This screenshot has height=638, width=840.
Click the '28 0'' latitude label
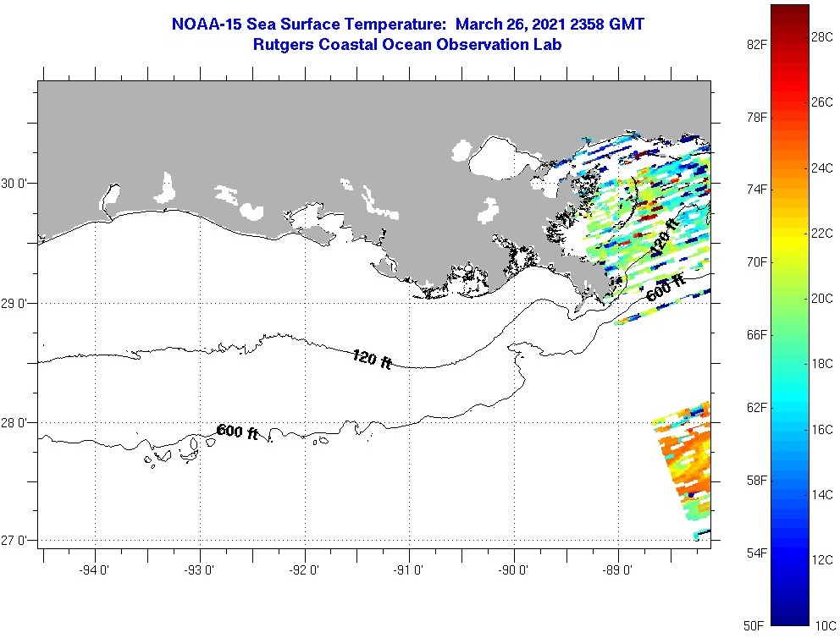pos(12,423)
